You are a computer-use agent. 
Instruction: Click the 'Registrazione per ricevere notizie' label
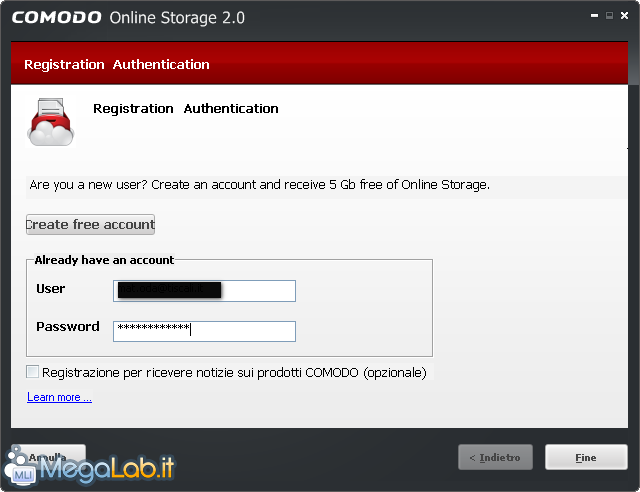[x=234, y=372]
